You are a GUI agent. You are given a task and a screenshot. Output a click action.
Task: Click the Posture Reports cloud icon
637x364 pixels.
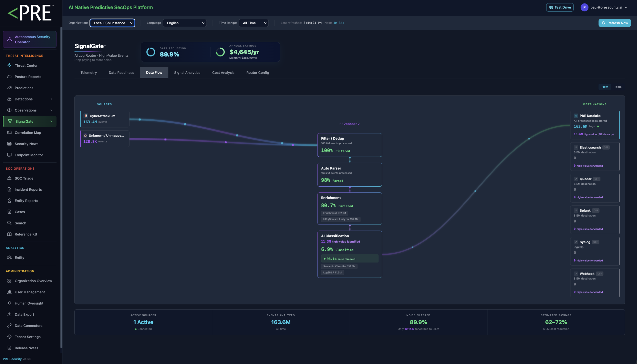pyautogui.click(x=9, y=77)
